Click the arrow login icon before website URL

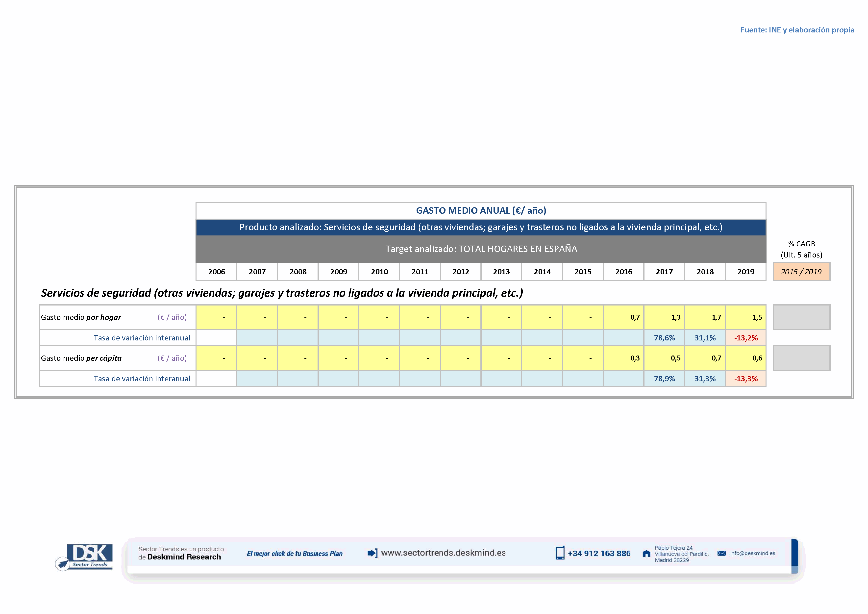tap(372, 553)
